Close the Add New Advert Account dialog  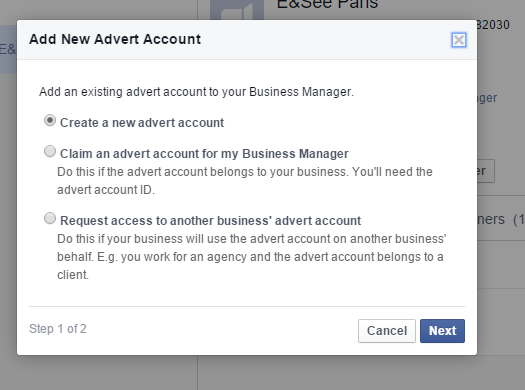tap(459, 40)
